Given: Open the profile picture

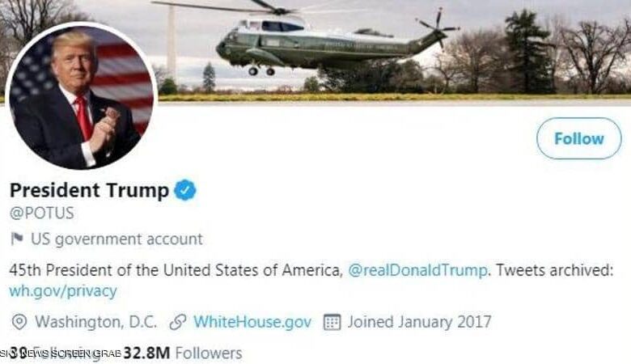Looking at the screenshot, I should coord(82,96).
